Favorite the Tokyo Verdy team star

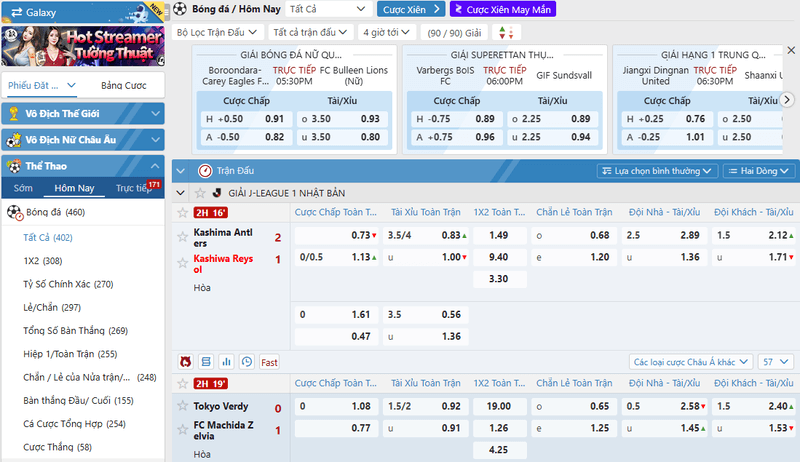pyautogui.click(x=182, y=406)
